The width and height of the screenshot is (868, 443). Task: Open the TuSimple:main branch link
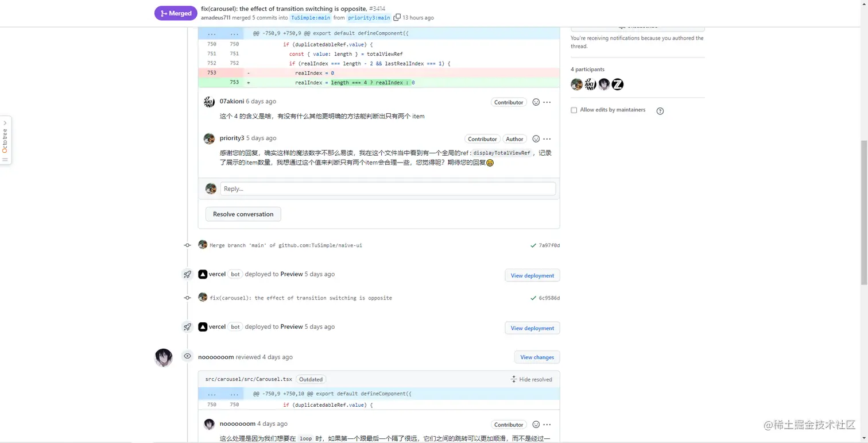click(311, 18)
